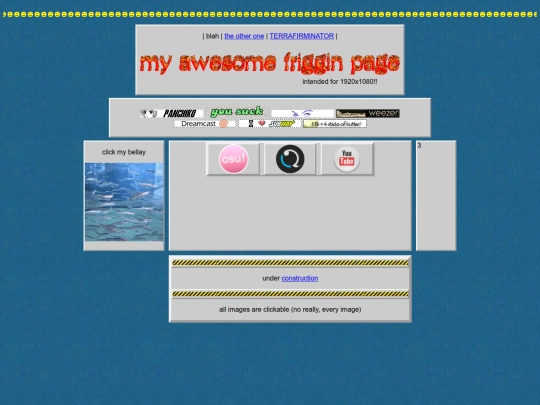Follow the 'construction' hyperlink
Screen dimensions: 540x405
[x=300, y=278]
